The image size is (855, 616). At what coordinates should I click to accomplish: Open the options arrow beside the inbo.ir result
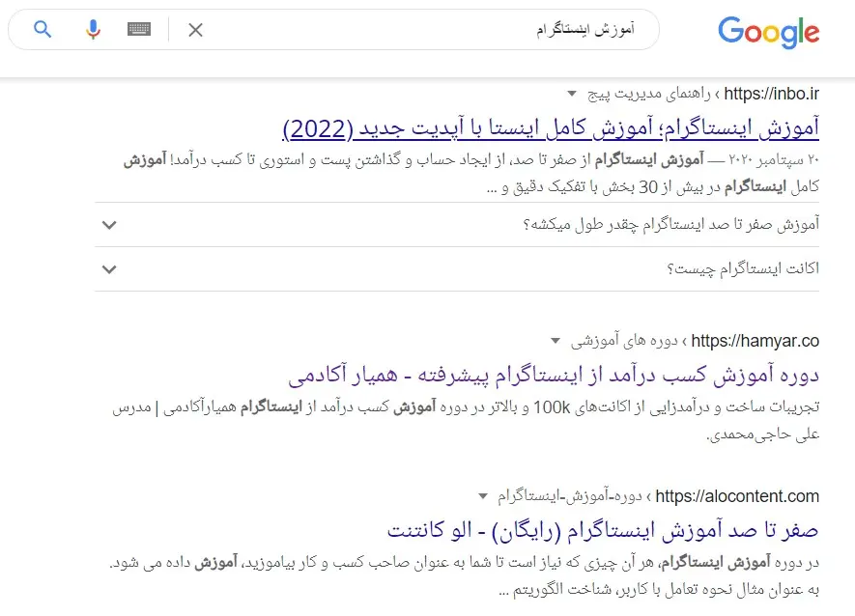click(572, 95)
